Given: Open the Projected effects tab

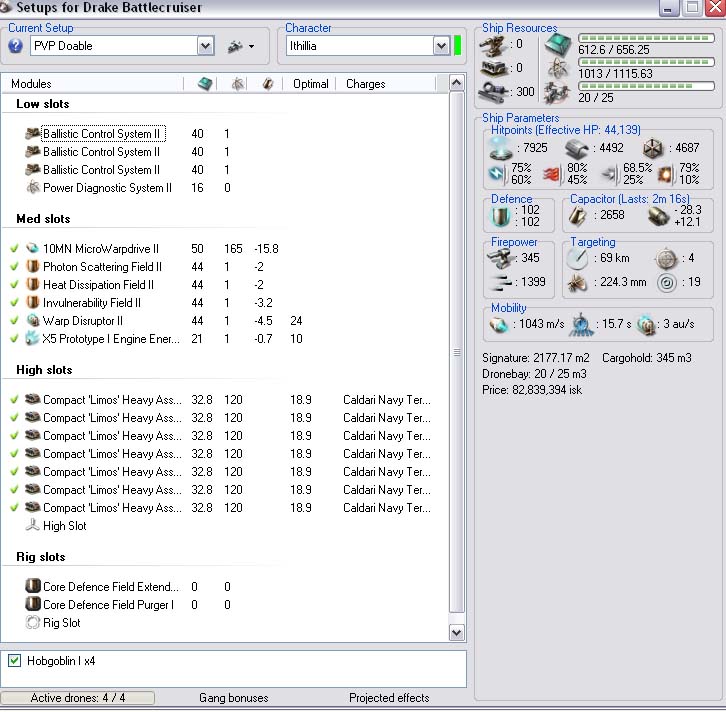Looking at the screenshot, I should click(x=389, y=698).
